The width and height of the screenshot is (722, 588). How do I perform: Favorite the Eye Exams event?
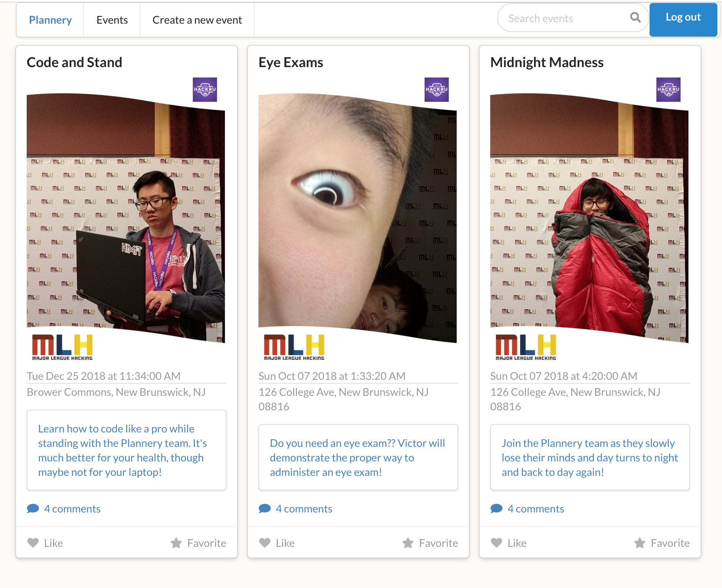[x=430, y=543]
